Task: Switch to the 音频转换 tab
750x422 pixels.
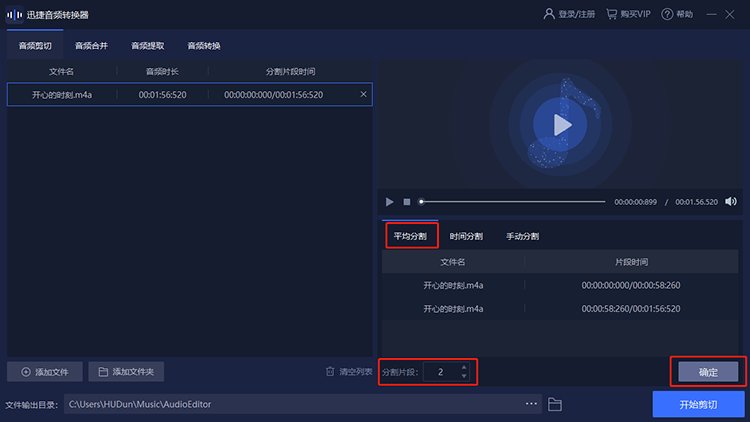Action: 204,45
